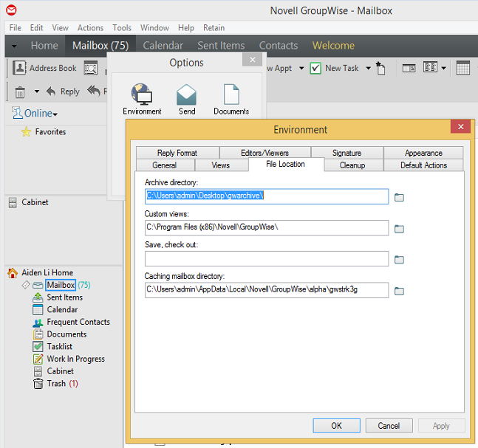478x448 pixels.
Task: Click the Archive directory path field
Action: click(266, 196)
